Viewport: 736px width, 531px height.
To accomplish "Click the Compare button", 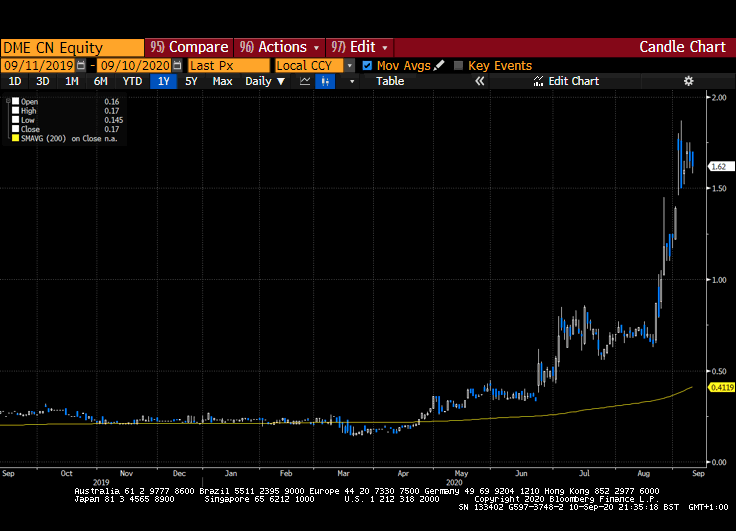I will click(189, 47).
